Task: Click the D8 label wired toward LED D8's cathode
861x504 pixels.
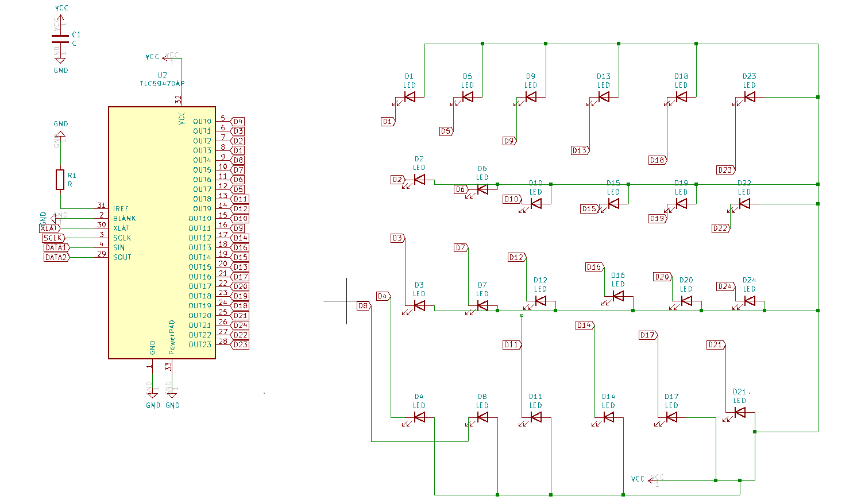Action: (x=364, y=306)
